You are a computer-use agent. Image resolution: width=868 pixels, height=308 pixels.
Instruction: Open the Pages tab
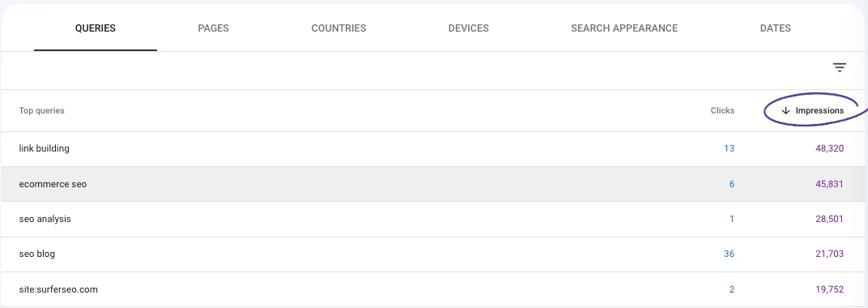coord(213,28)
